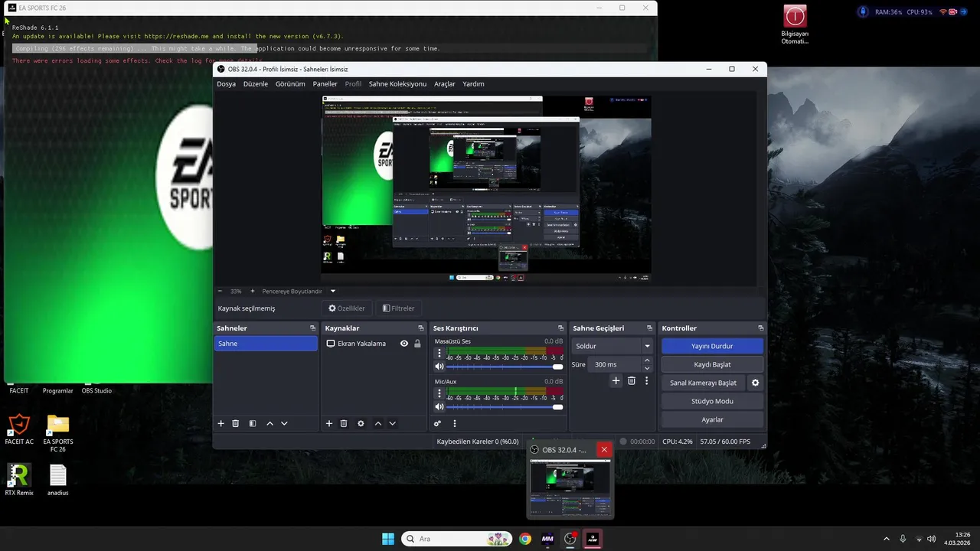Open the EA SPORTS FC 26 desktop folder
Image resolution: width=980 pixels, height=551 pixels.
(58, 432)
